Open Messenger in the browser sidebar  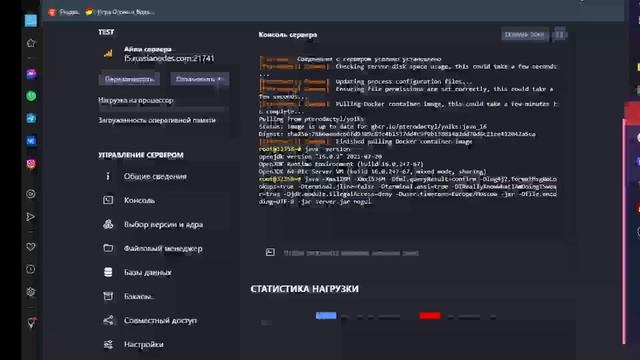pos(31,74)
